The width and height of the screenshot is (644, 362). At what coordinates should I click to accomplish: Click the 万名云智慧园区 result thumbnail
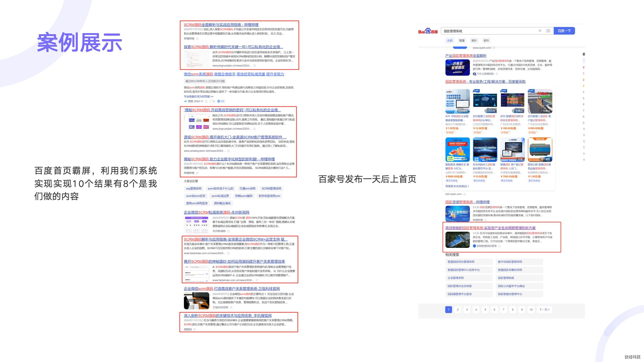[458, 67]
